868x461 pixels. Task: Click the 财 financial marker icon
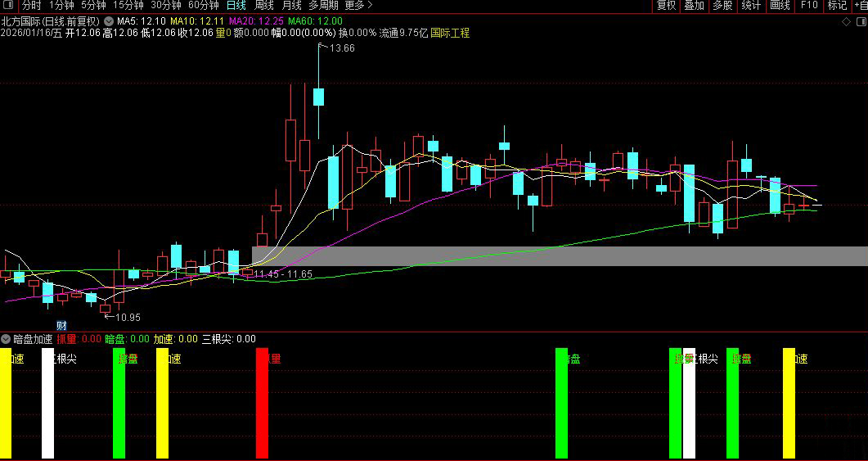coord(61,325)
